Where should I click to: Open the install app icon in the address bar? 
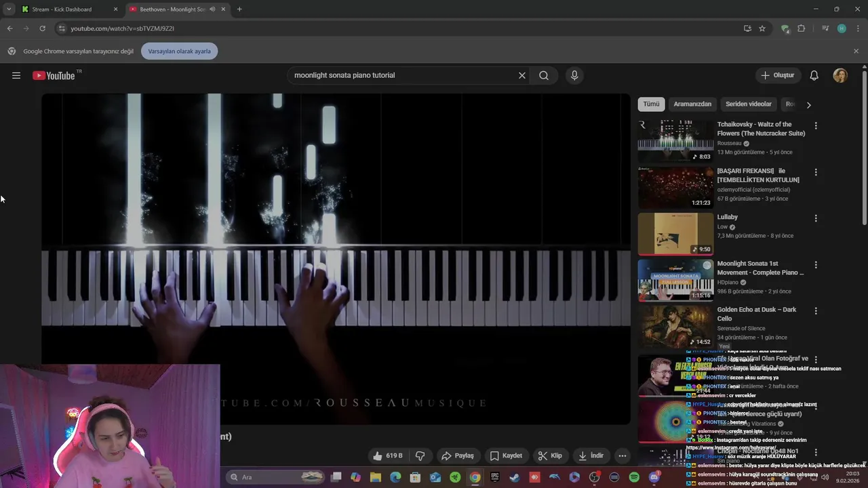click(x=747, y=28)
